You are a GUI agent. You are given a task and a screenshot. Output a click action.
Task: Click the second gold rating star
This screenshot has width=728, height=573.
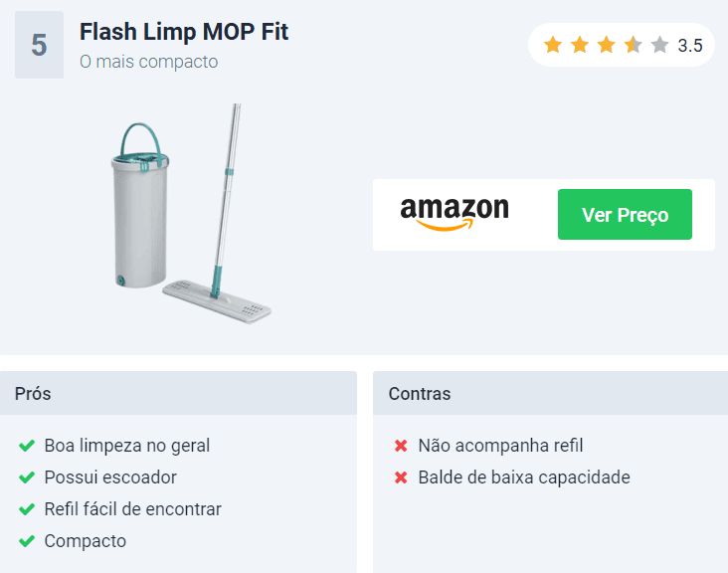(580, 45)
